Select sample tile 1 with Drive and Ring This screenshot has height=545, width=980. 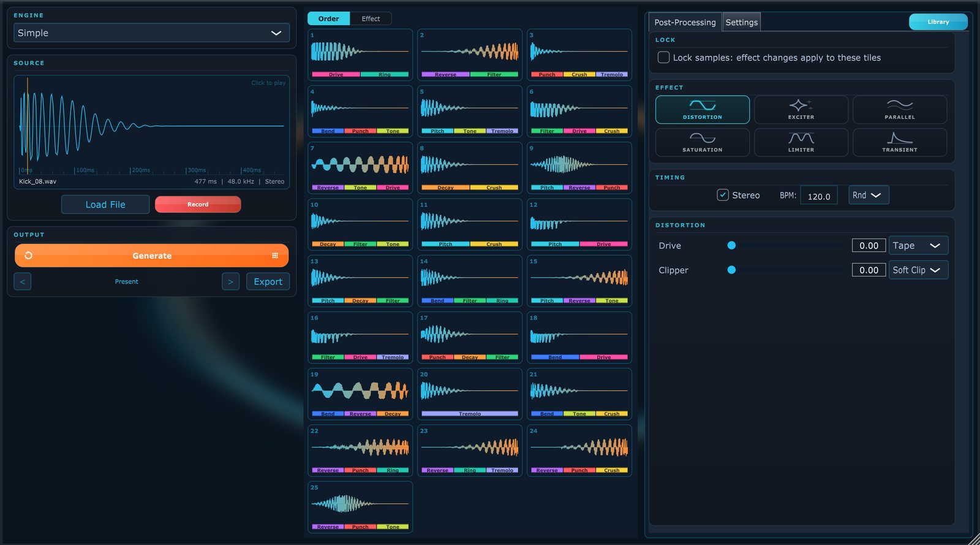tap(360, 55)
